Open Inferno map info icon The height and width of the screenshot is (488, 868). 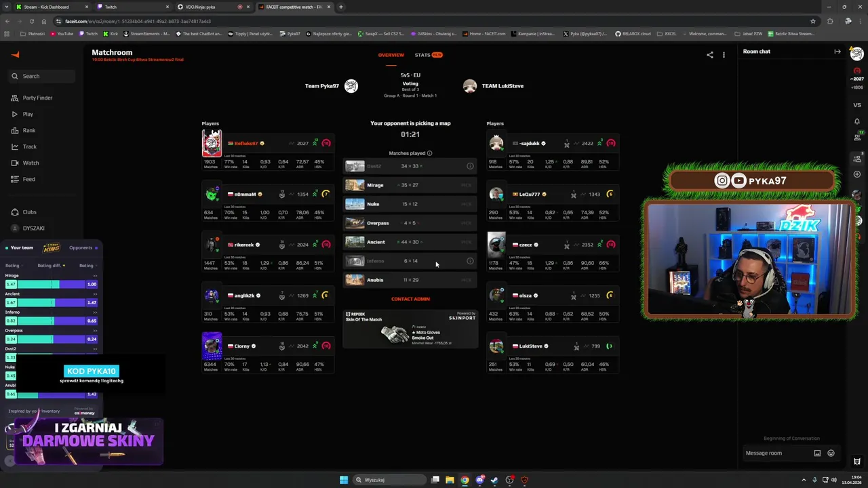click(470, 261)
